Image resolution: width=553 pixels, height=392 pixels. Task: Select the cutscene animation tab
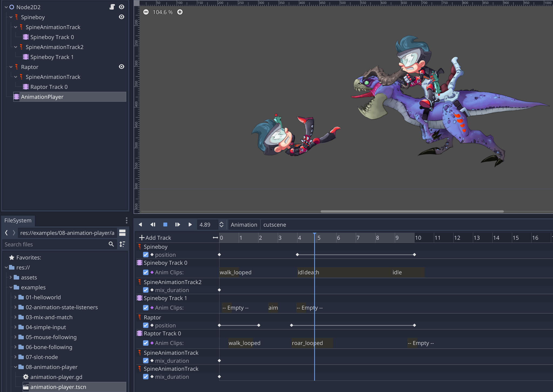click(x=275, y=225)
